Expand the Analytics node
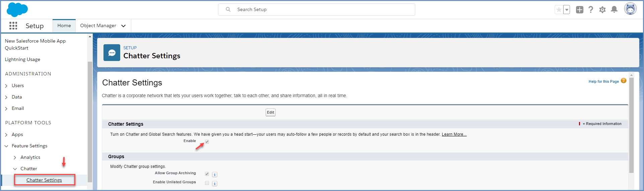 tap(15, 157)
